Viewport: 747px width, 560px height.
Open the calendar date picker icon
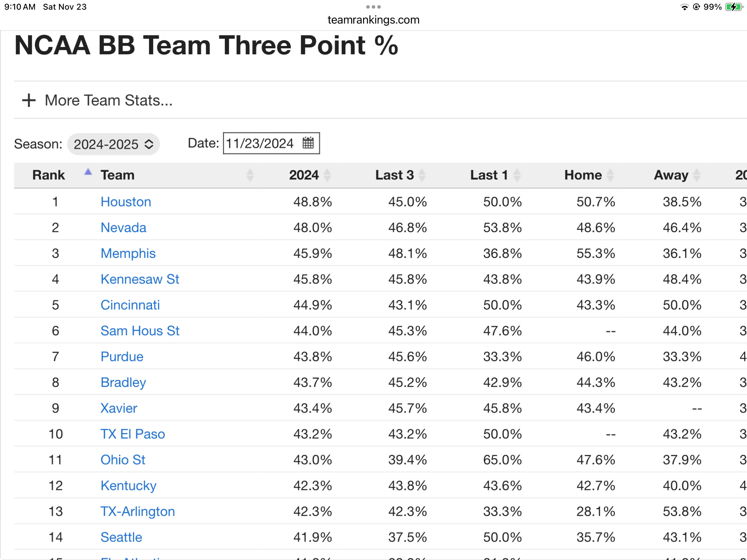pyautogui.click(x=308, y=143)
